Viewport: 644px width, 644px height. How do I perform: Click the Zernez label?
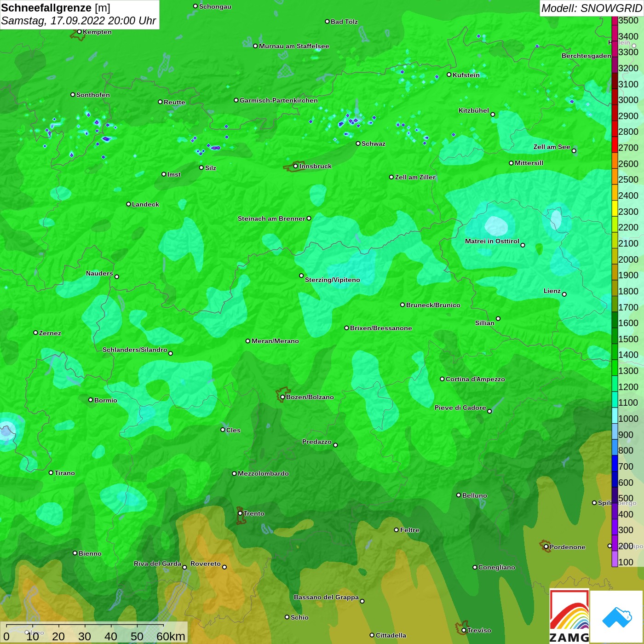tap(50, 333)
